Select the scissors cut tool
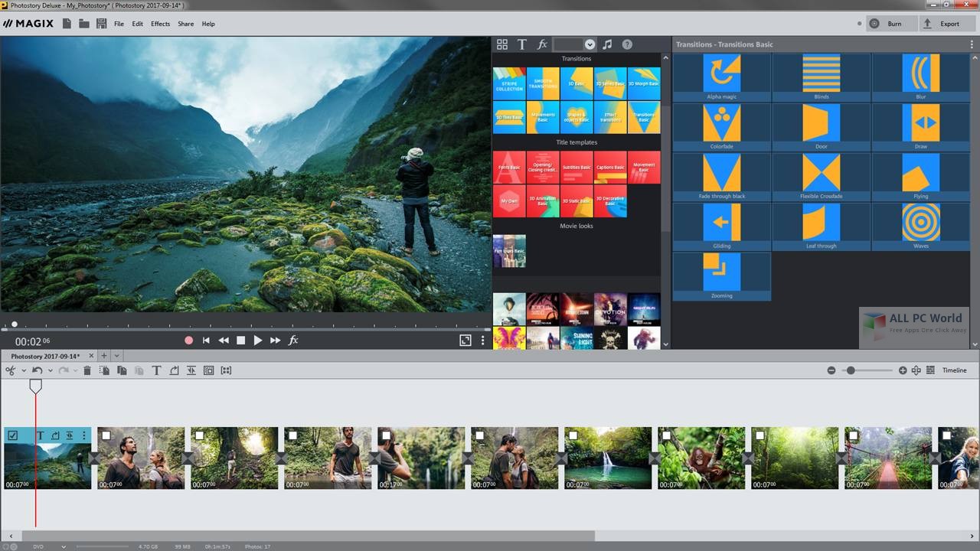The image size is (980, 551). [11, 370]
